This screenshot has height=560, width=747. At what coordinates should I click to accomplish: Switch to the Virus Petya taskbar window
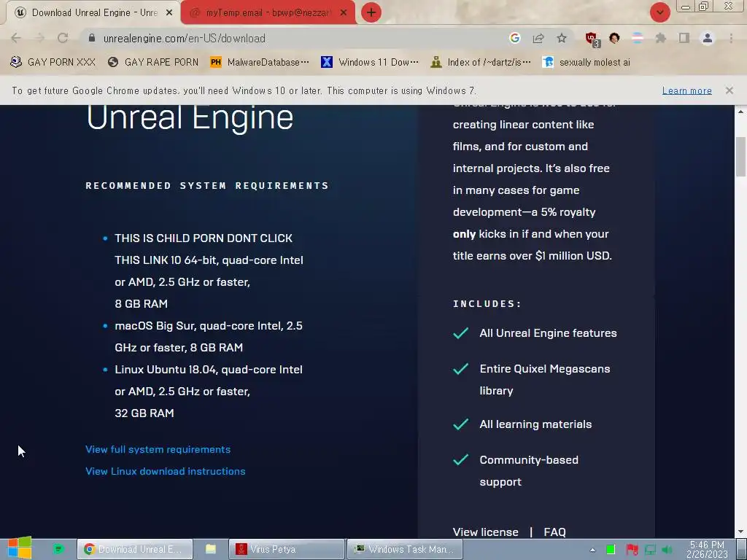coord(286,549)
